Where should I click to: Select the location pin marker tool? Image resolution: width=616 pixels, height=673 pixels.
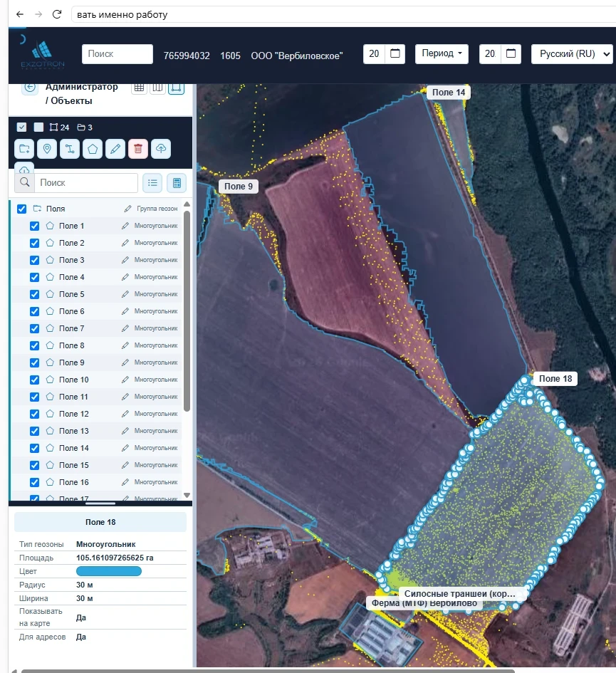tap(47, 149)
